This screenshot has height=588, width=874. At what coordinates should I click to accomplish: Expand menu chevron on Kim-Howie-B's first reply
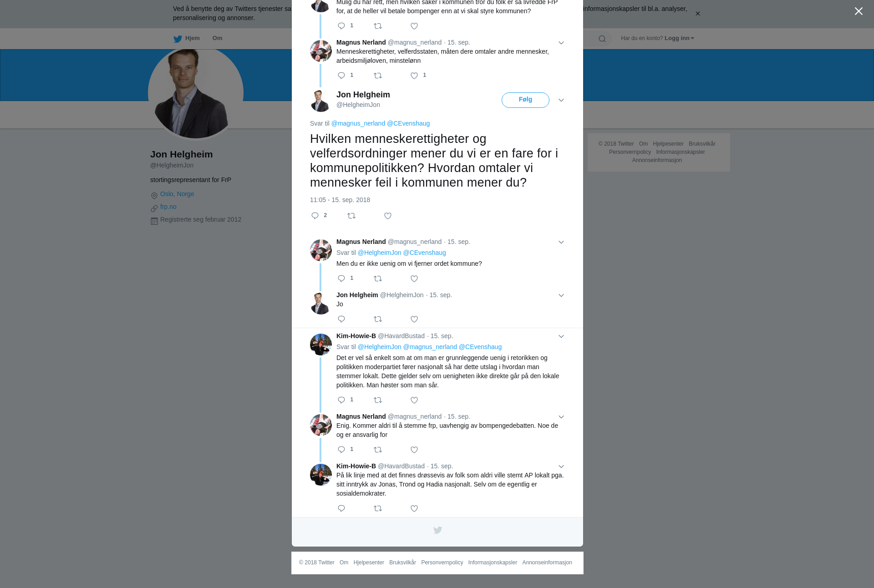coord(561,336)
